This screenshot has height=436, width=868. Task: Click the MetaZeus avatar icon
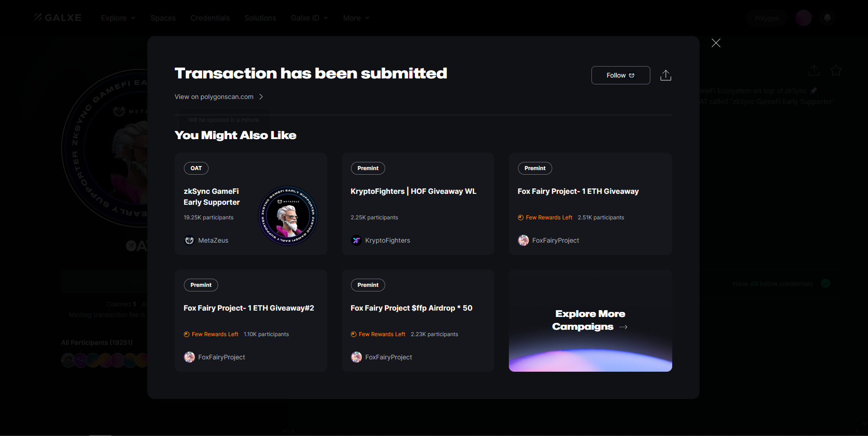click(x=189, y=240)
